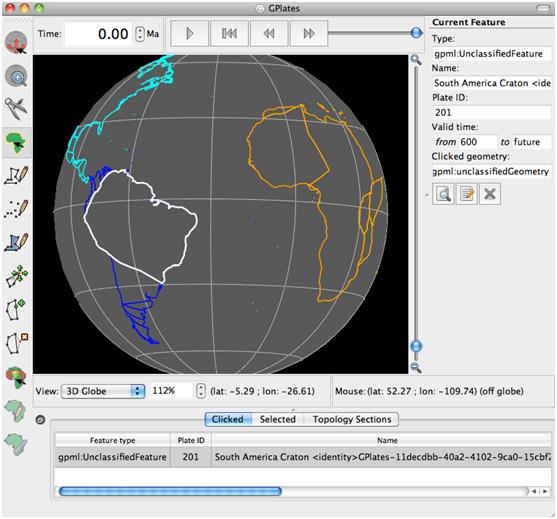Select the Measure distance caliper tool

click(16, 108)
